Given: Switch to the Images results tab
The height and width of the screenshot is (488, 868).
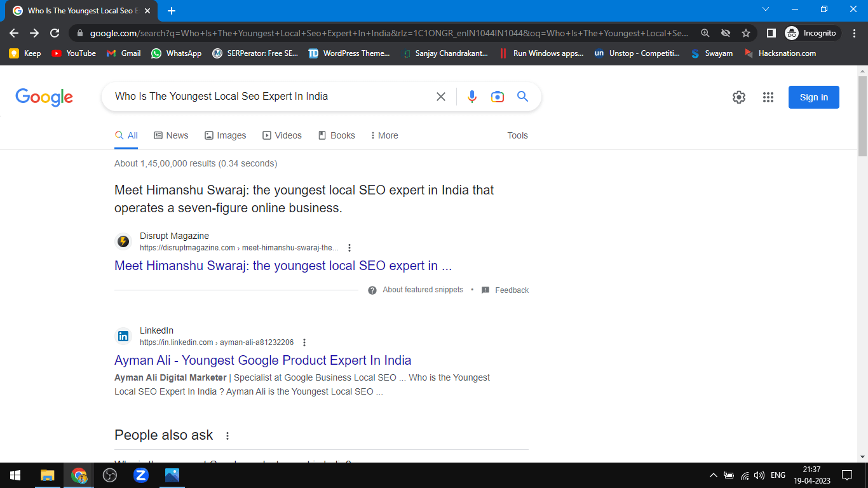Looking at the screenshot, I should click(x=225, y=135).
